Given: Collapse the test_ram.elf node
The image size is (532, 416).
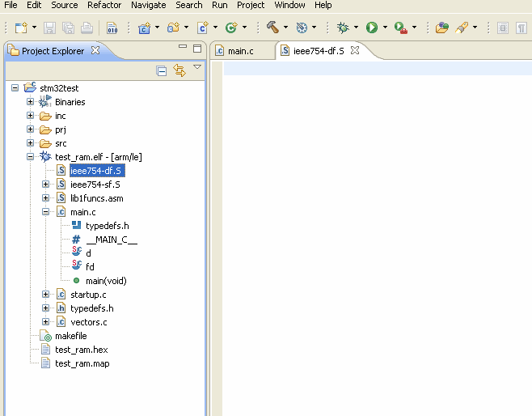Looking at the screenshot, I should click(x=30, y=156).
